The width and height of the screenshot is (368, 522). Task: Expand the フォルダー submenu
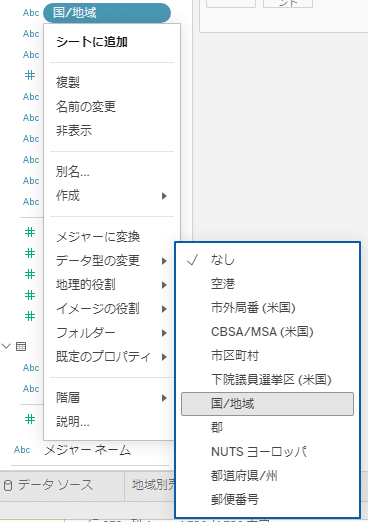coord(112,333)
